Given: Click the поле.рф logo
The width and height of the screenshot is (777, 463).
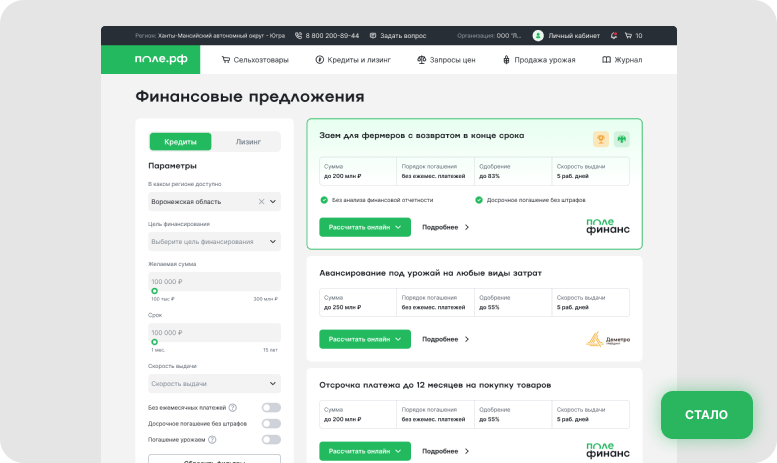Looking at the screenshot, I should tap(161, 59).
